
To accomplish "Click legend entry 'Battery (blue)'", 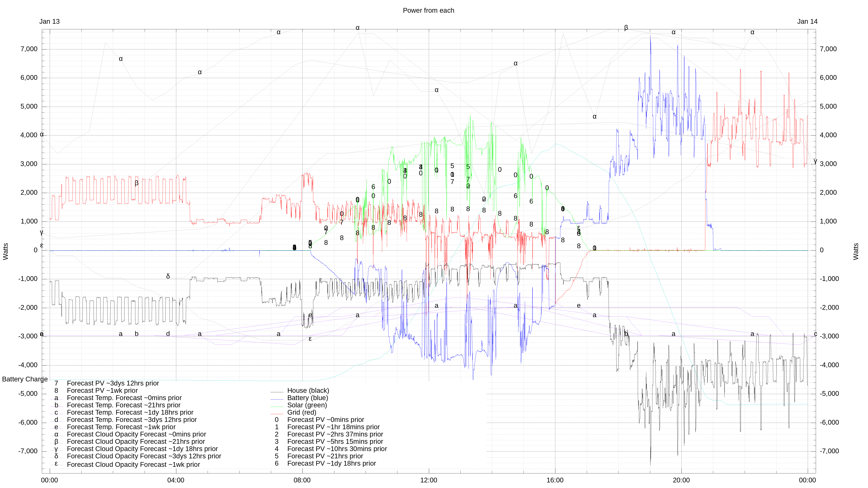I will 307,398.
